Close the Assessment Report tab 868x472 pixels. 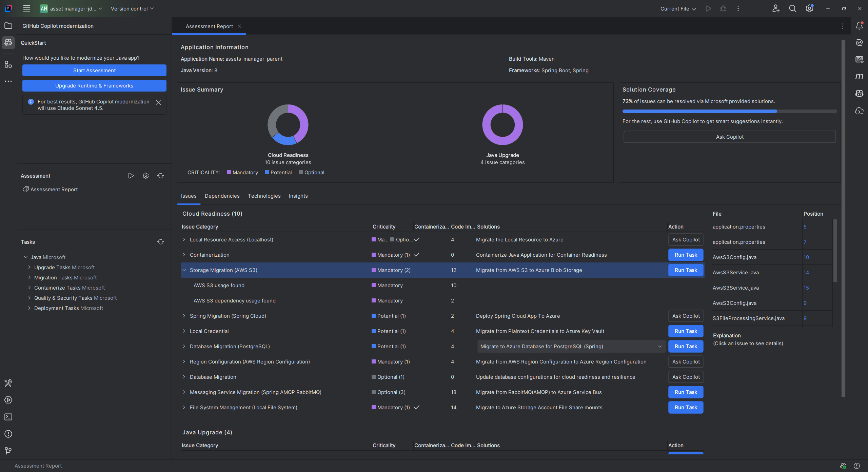coord(239,26)
